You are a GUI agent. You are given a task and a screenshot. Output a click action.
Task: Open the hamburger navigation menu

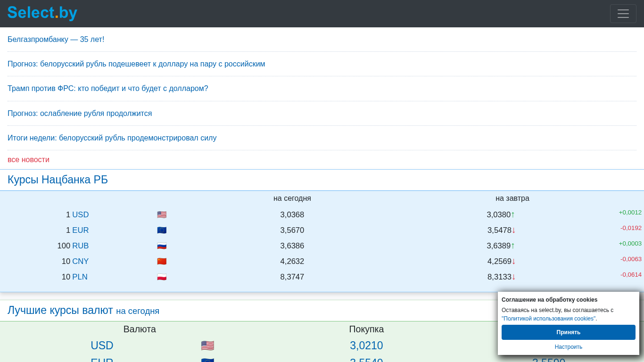(623, 14)
